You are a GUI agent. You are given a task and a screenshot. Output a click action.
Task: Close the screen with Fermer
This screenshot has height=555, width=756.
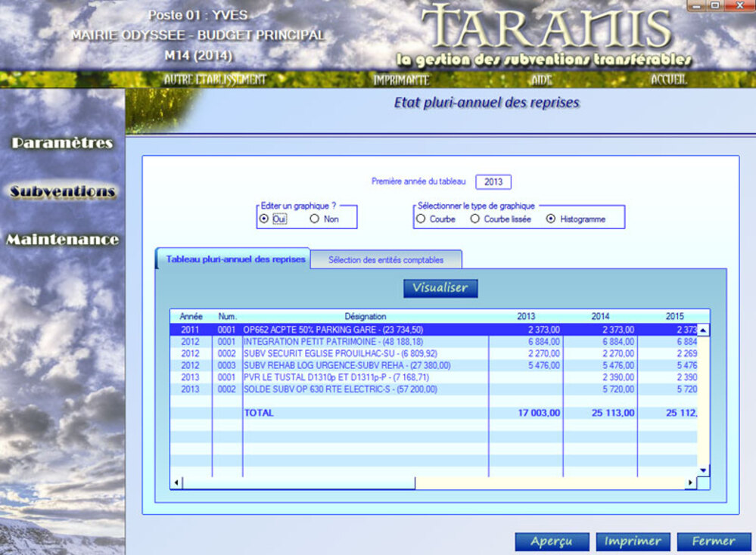pyautogui.click(x=713, y=541)
